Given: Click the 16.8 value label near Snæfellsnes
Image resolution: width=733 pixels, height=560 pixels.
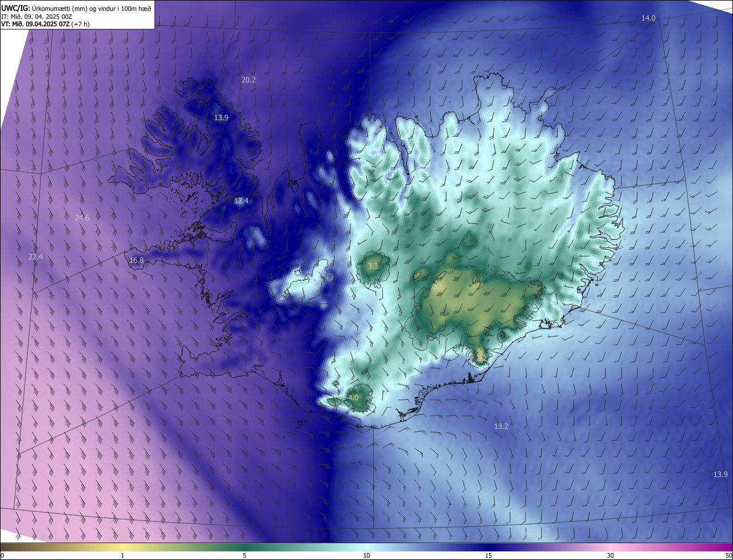Looking at the screenshot, I should 136,261.
